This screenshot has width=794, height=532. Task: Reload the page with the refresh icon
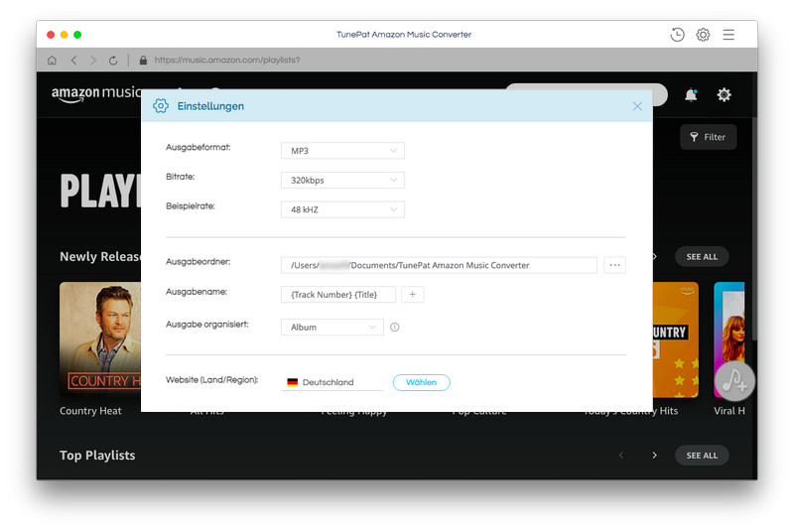pos(113,61)
